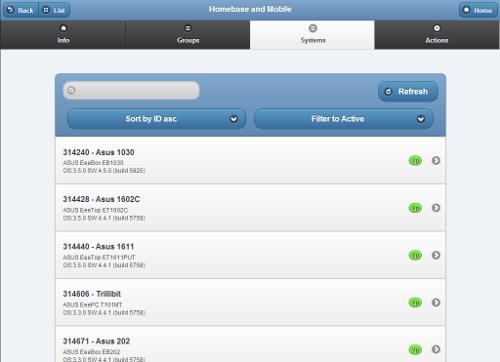Image resolution: width=500 pixels, height=362 pixels.
Task: Select the Systems tab
Action: click(312, 35)
